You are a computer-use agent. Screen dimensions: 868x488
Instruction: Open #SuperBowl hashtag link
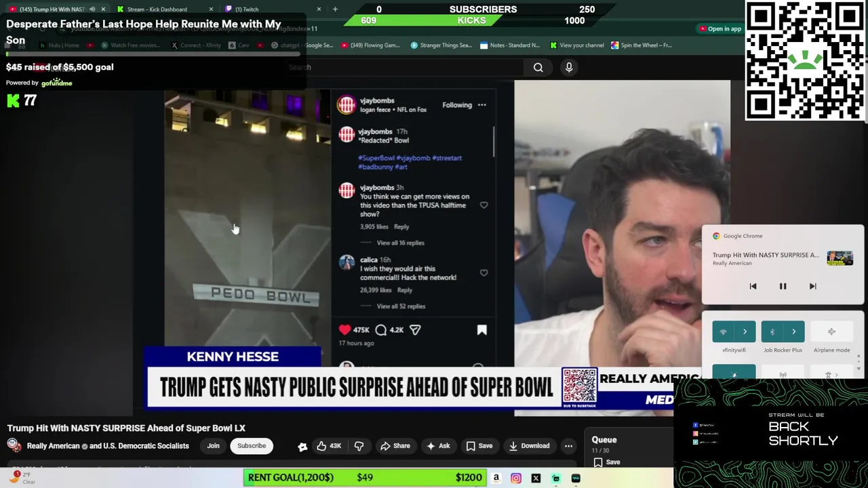(x=376, y=158)
